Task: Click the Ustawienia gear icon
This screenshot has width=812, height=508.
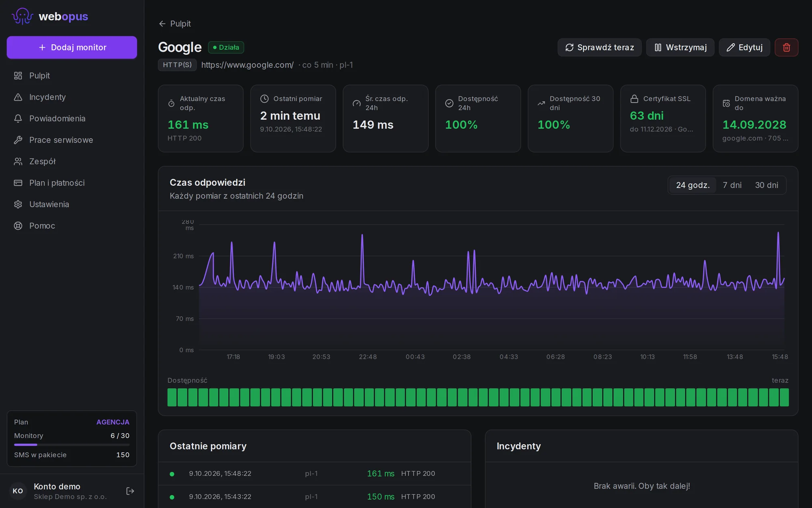Action: pyautogui.click(x=18, y=204)
